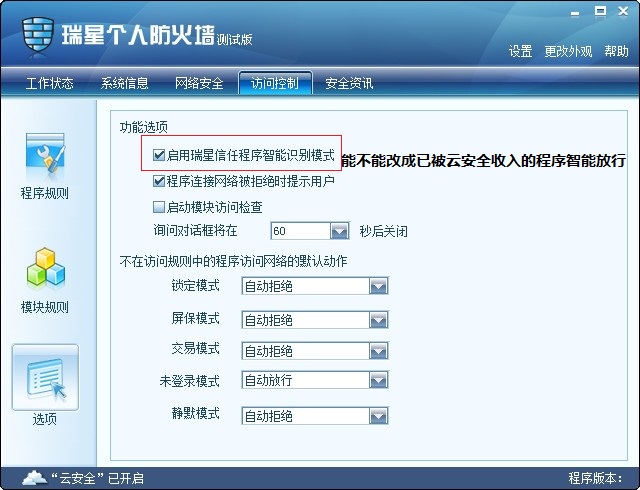Click the 锁定模式 label
Image resolution: width=640 pixels, height=490 pixels.
pos(196,285)
